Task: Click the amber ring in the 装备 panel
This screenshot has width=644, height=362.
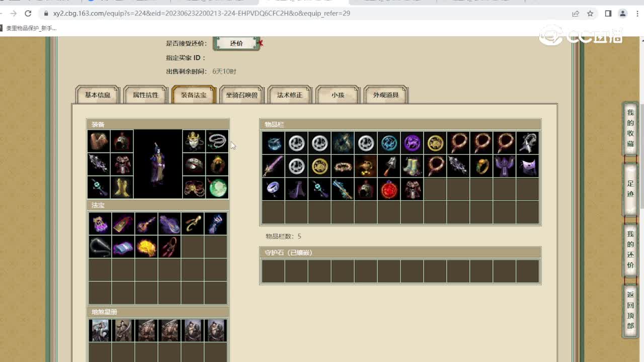Action: pyautogui.click(x=217, y=164)
